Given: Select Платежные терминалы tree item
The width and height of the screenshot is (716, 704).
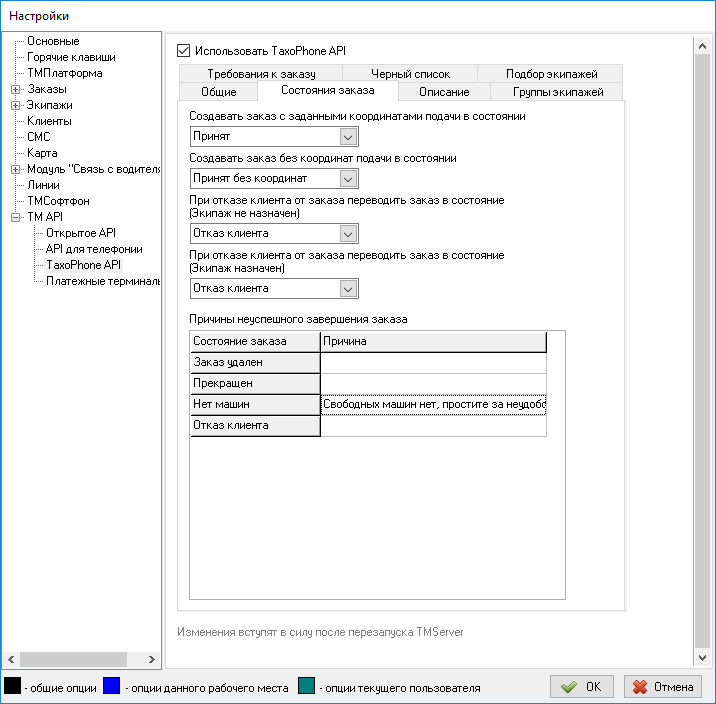Looking at the screenshot, I should 102,281.
